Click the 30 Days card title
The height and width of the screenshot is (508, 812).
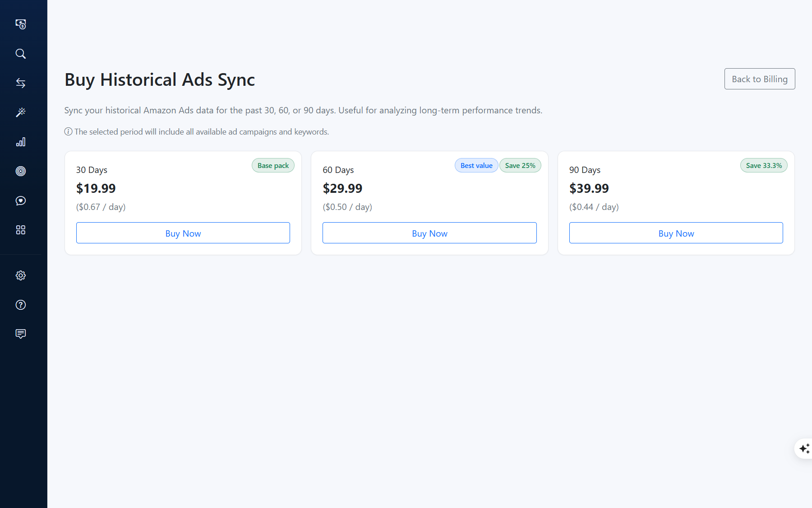[x=92, y=170]
